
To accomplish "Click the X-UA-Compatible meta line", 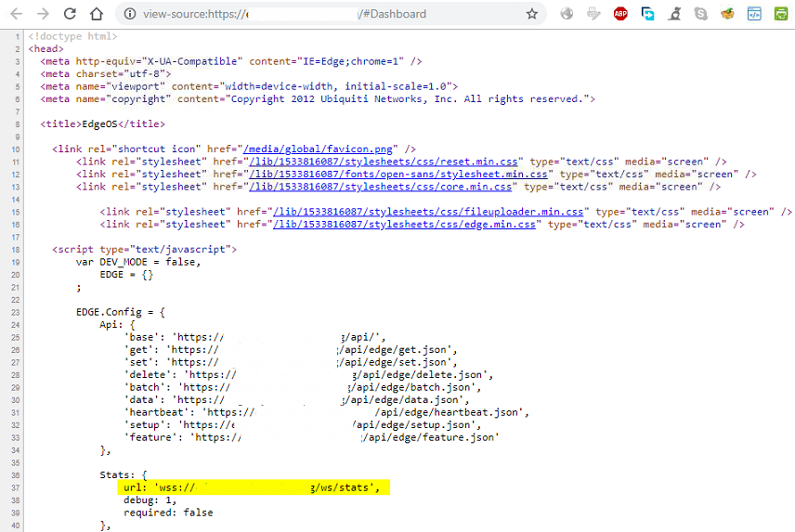I will tap(231, 61).
